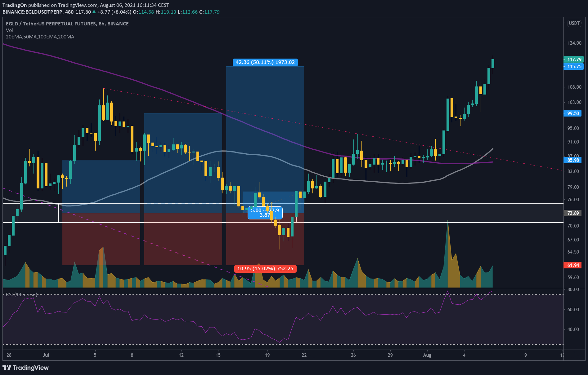Click the 64.50 price axis label
This screenshot has width=588, height=375.
573,252
